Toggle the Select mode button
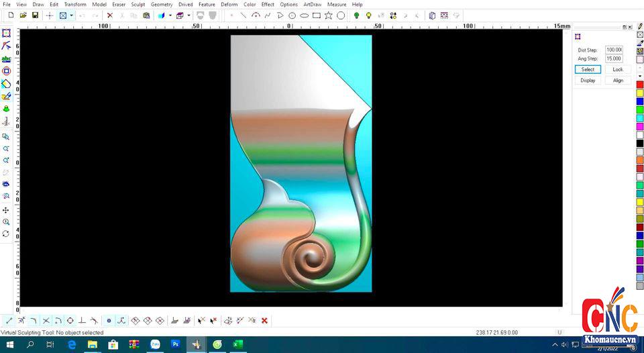644x353 pixels. pyautogui.click(x=588, y=70)
